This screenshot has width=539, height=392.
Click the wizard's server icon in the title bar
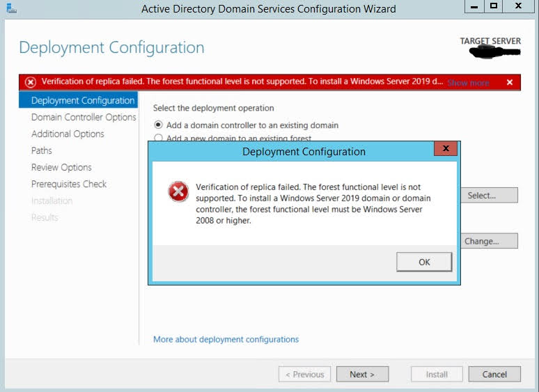click(x=11, y=8)
